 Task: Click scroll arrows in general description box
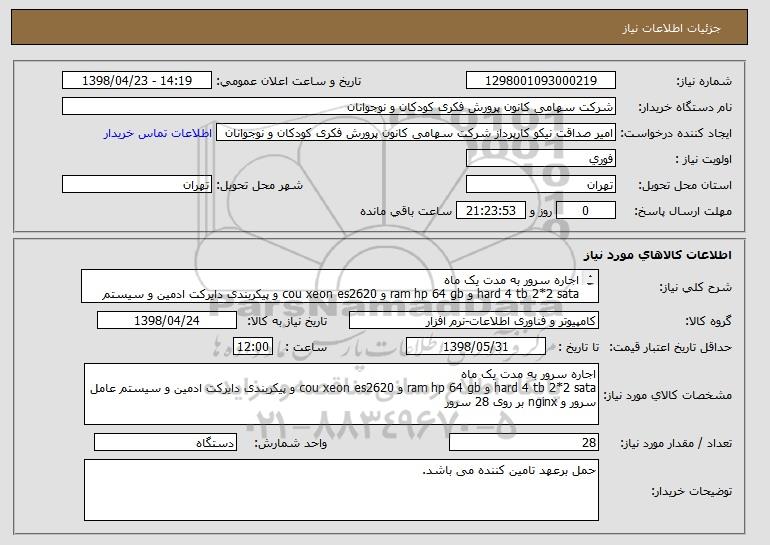point(590,280)
